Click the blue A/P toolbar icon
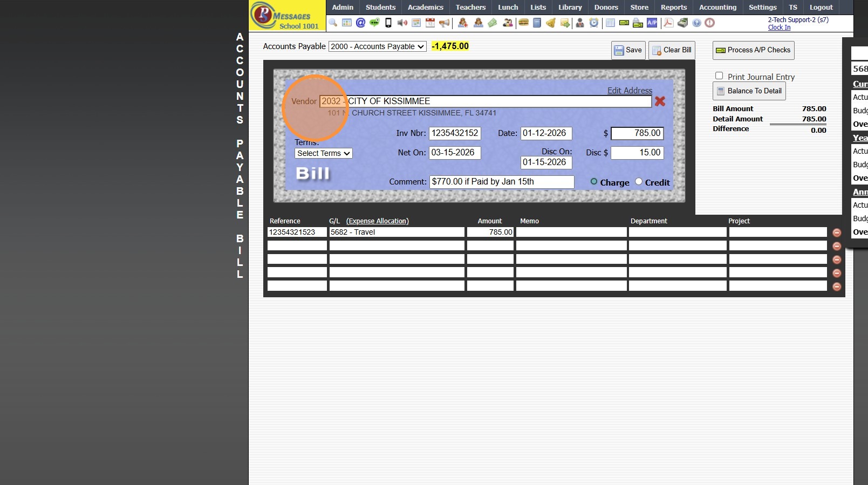The height and width of the screenshot is (485, 868). pos(652,23)
